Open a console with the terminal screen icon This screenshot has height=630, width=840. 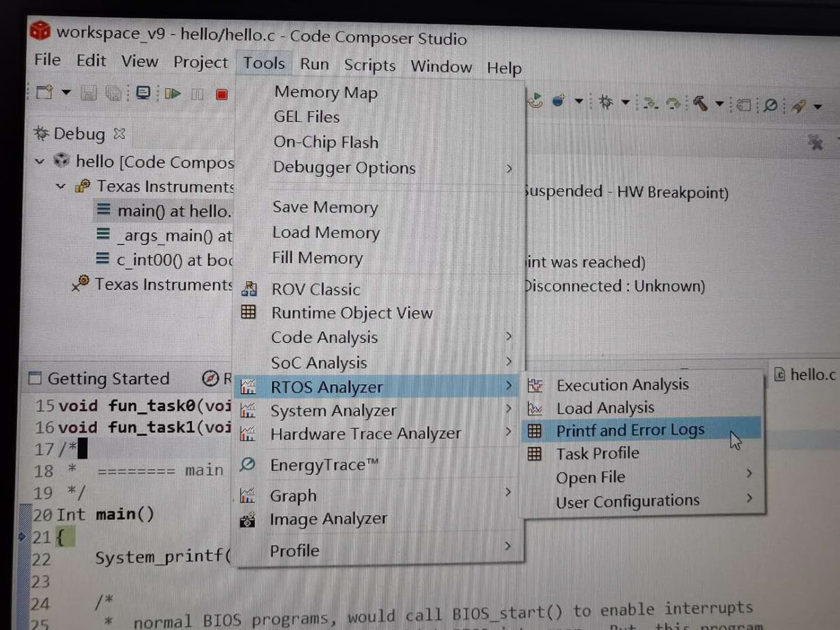pos(143,93)
